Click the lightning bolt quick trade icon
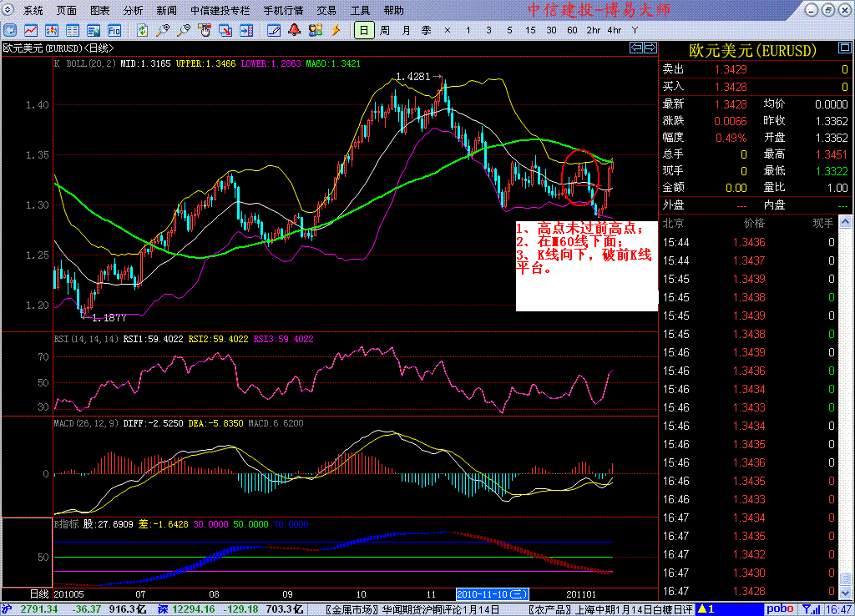855x616 pixels. [x=336, y=31]
